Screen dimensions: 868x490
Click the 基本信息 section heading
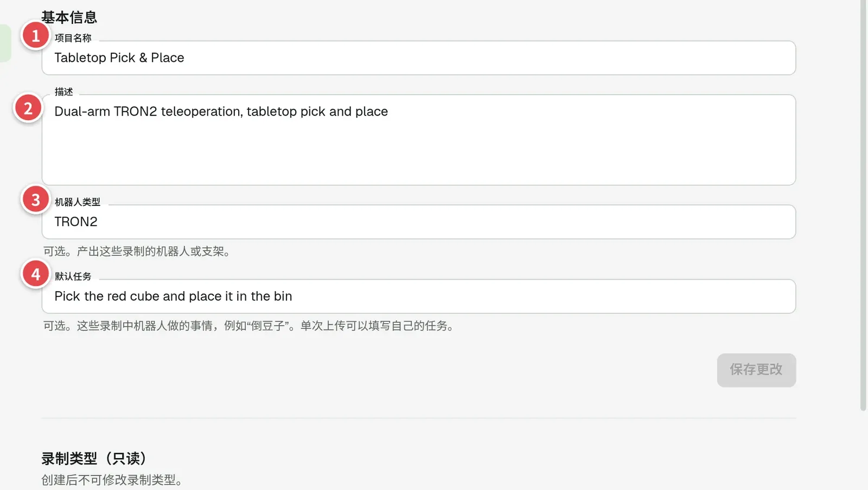pos(69,17)
